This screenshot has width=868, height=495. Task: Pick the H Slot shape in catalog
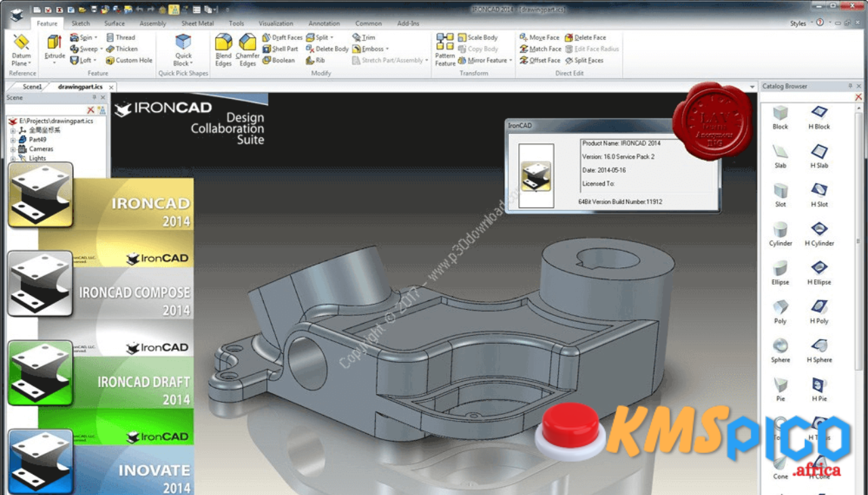click(x=819, y=195)
